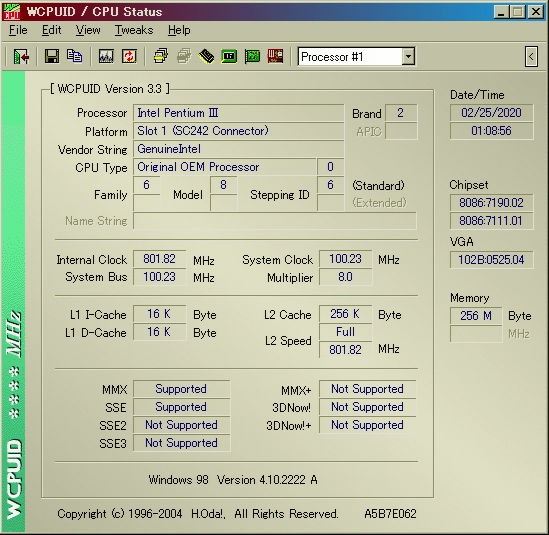The width and height of the screenshot is (549, 535).
Task: Click the red motherboard toolbar icon
Action: (275, 56)
